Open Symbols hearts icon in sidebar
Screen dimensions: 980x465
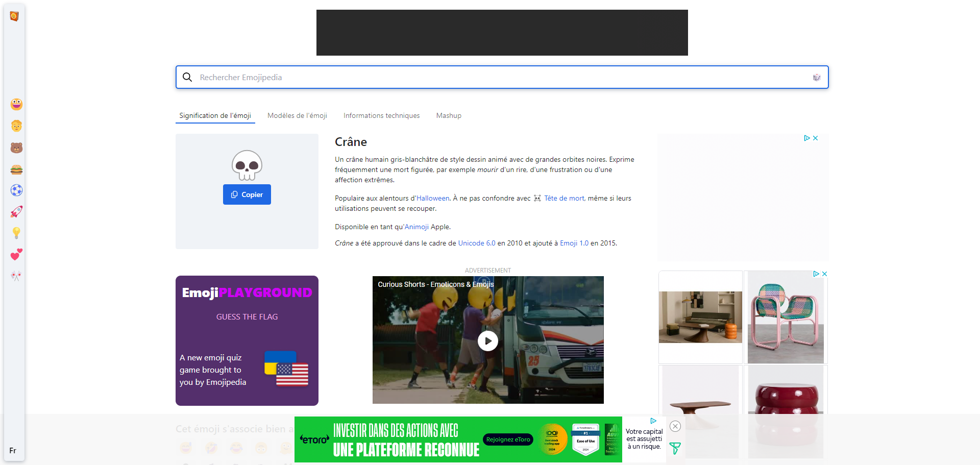click(x=16, y=254)
